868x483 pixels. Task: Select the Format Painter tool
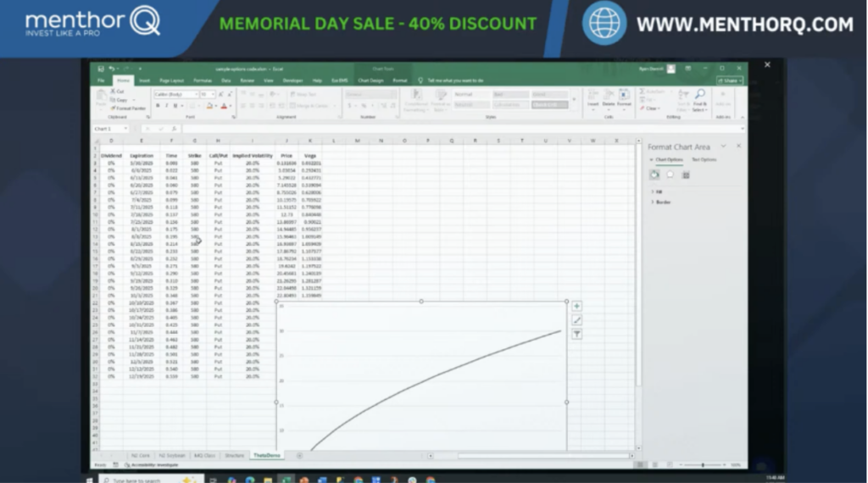(128, 108)
